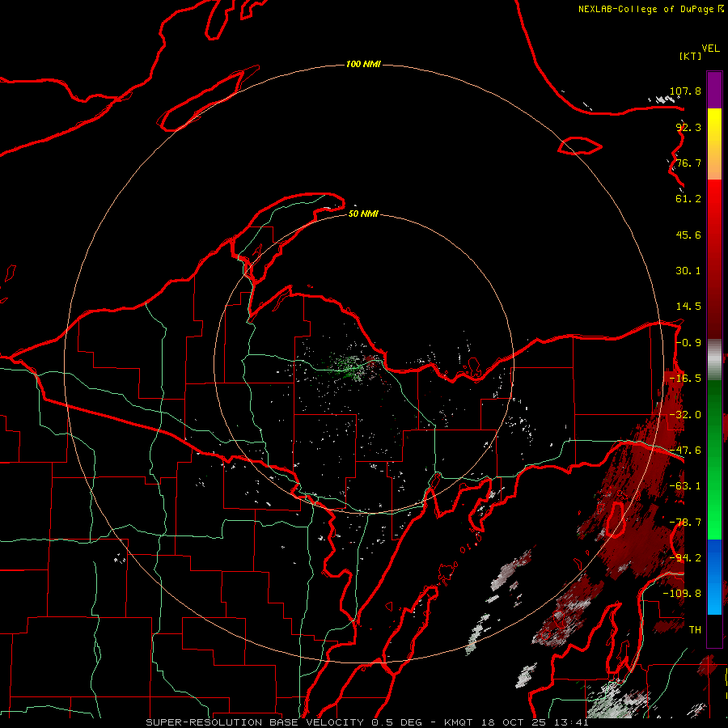Click the -94.2 value on velocity scale

685,558
